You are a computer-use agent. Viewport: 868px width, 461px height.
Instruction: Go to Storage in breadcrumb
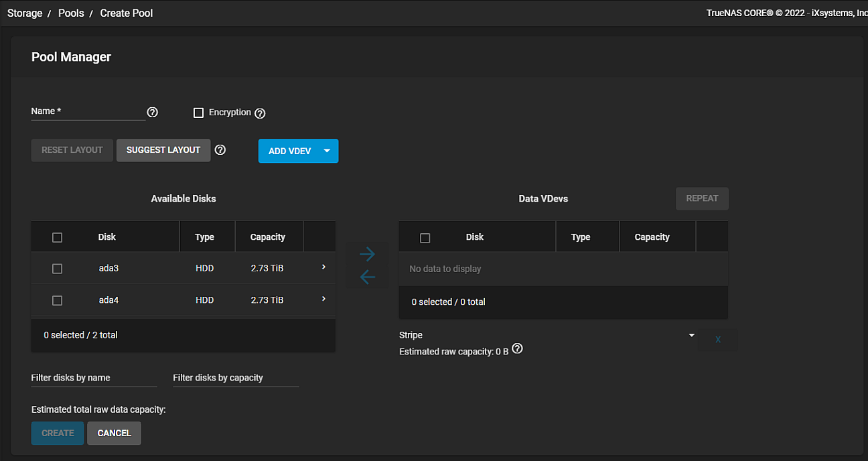[x=25, y=13]
